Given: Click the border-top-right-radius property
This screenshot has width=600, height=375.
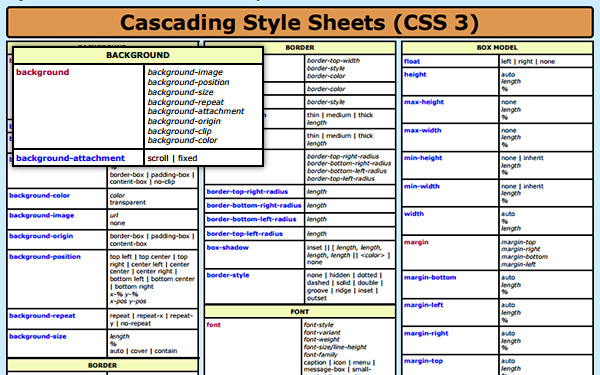Looking at the screenshot, I should coord(247,192).
